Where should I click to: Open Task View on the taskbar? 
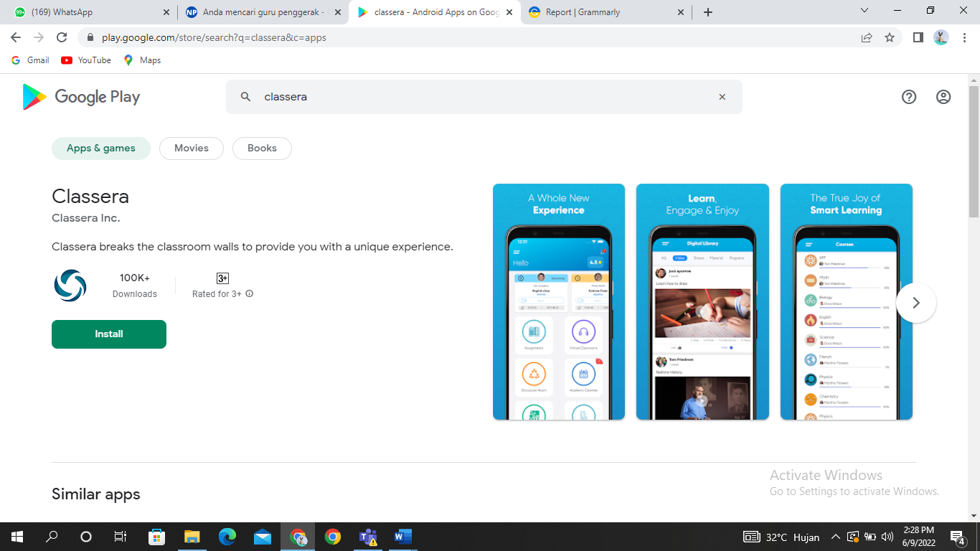point(121,537)
